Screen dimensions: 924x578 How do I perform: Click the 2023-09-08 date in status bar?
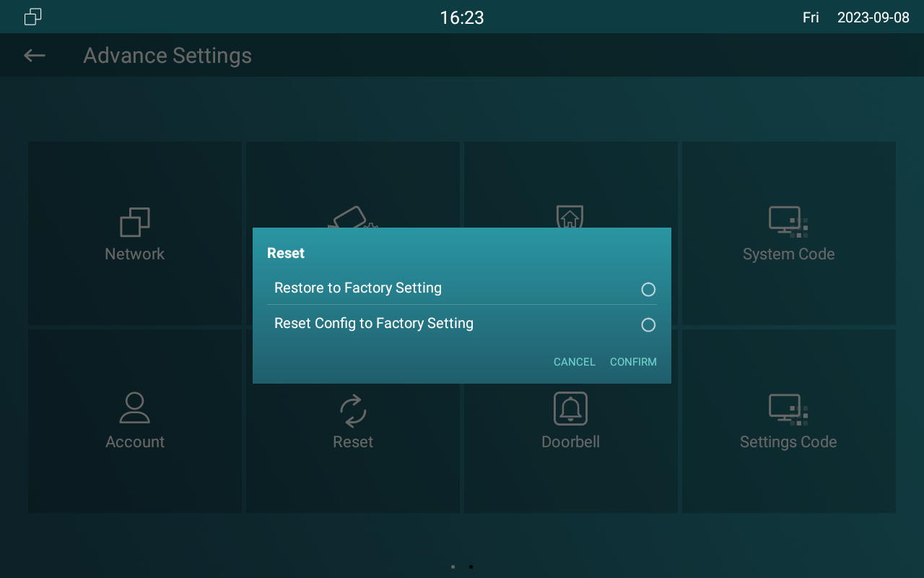point(873,17)
